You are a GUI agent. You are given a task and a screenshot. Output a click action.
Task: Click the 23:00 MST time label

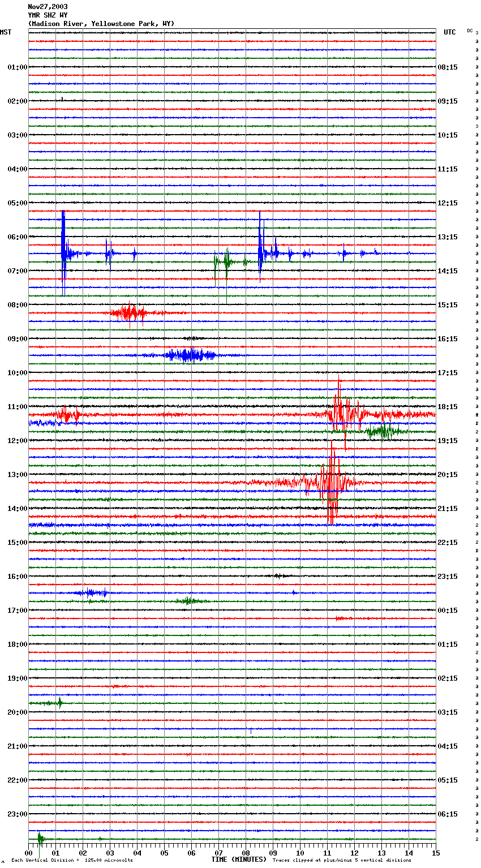[x=18, y=814]
